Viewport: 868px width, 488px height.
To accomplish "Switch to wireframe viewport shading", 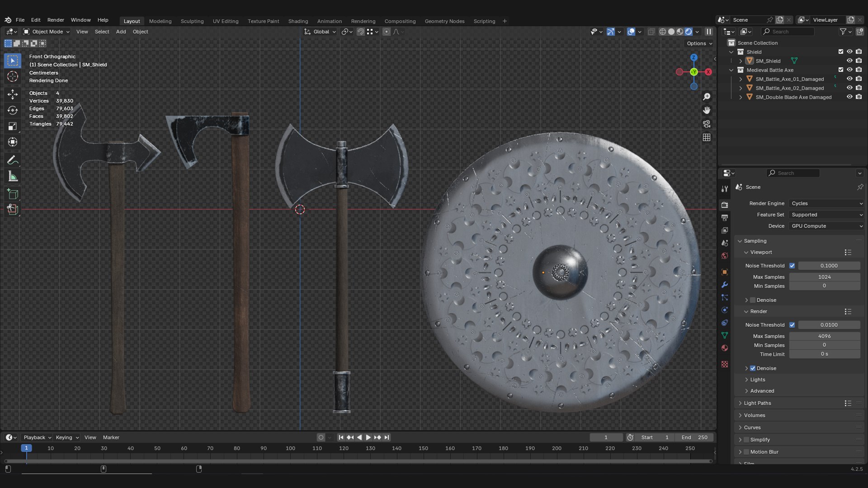I will pyautogui.click(x=663, y=32).
